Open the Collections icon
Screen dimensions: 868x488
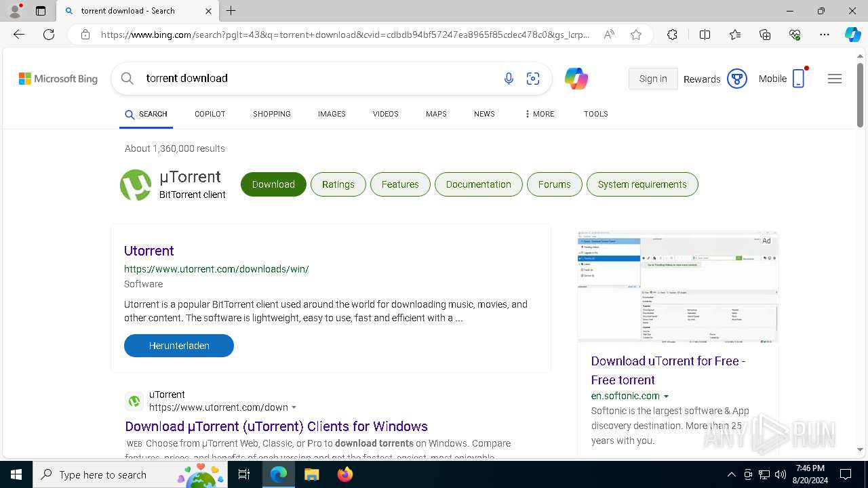click(765, 35)
